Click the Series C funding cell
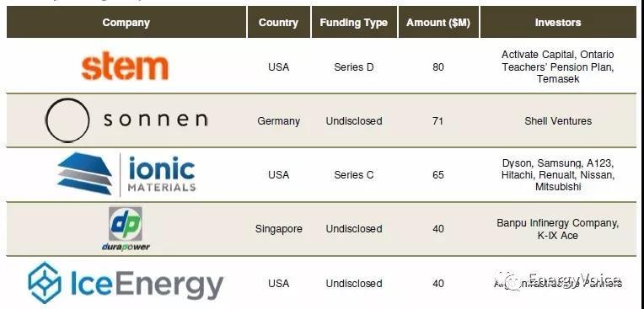The width and height of the screenshot is (644, 309). tap(354, 175)
